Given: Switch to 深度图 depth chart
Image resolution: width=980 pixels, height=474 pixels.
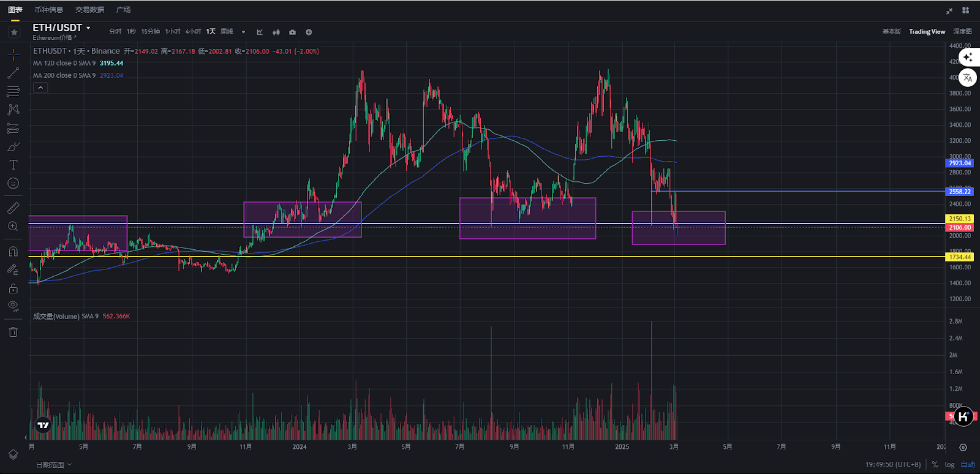Looking at the screenshot, I should [x=962, y=31].
